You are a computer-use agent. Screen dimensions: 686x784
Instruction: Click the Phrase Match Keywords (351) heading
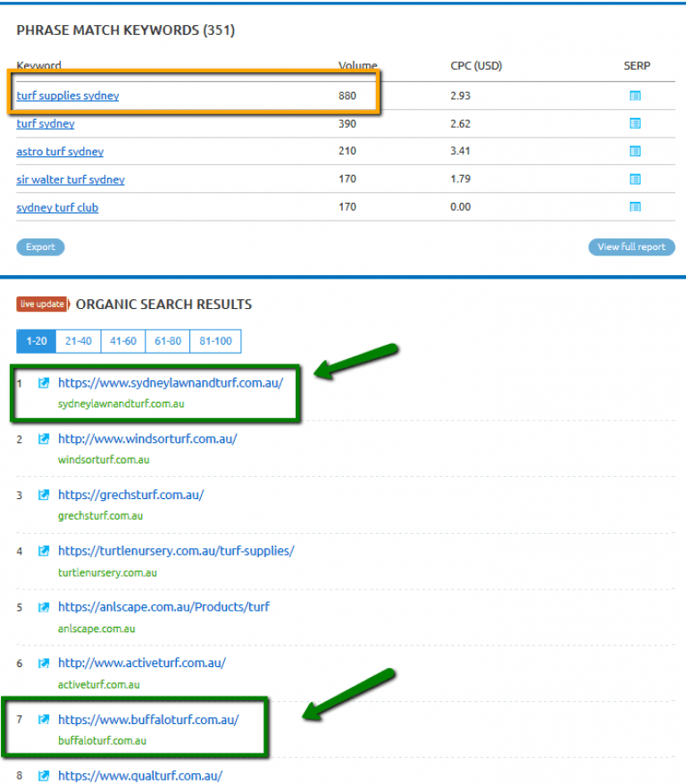126,30
